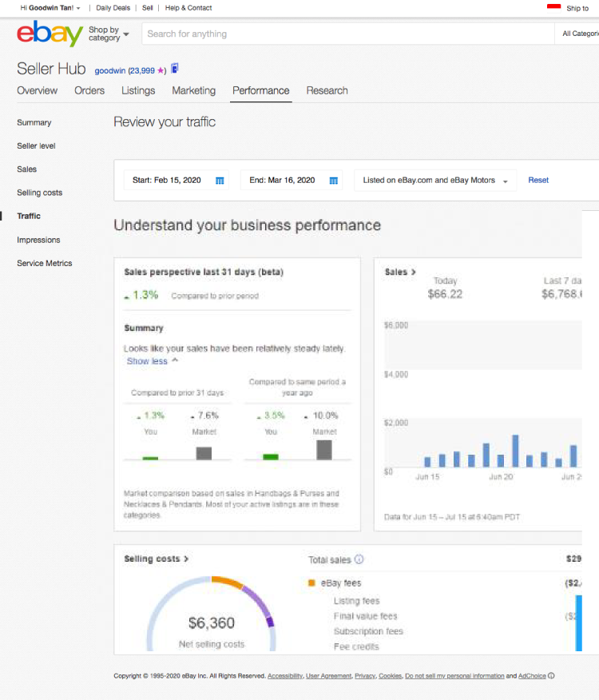Open Impressions in the sidebar
This screenshot has height=700, width=599.
(x=38, y=240)
